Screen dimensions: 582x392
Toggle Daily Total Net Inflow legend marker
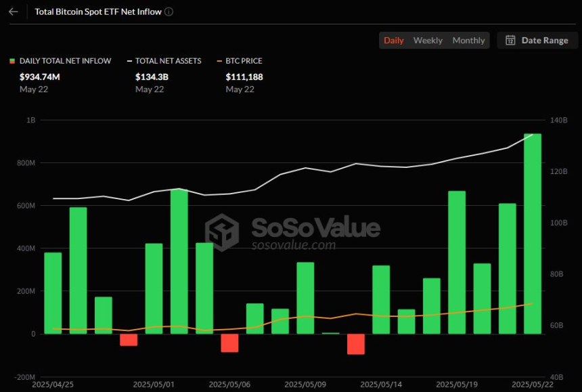coord(12,61)
